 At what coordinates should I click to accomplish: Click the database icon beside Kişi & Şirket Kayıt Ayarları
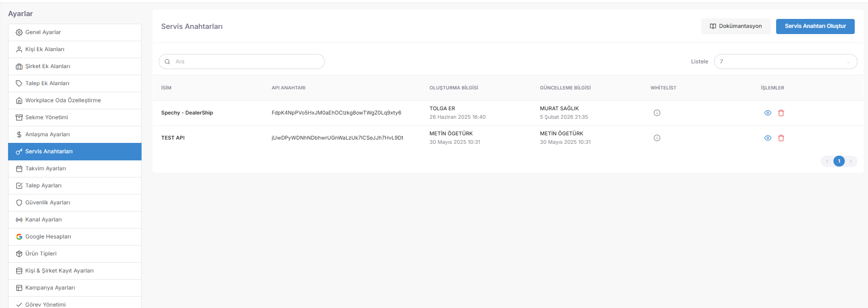(19, 271)
